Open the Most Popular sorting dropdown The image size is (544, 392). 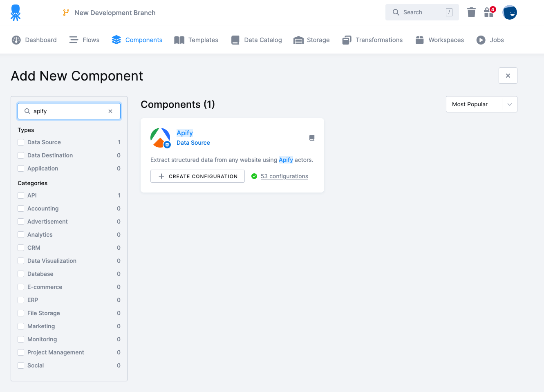click(481, 104)
